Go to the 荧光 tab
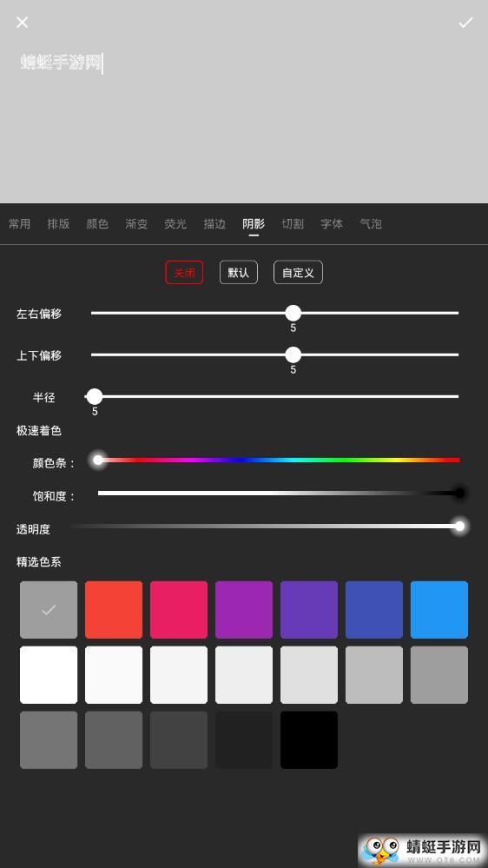Image resolution: width=488 pixels, height=868 pixels. [175, 223]
